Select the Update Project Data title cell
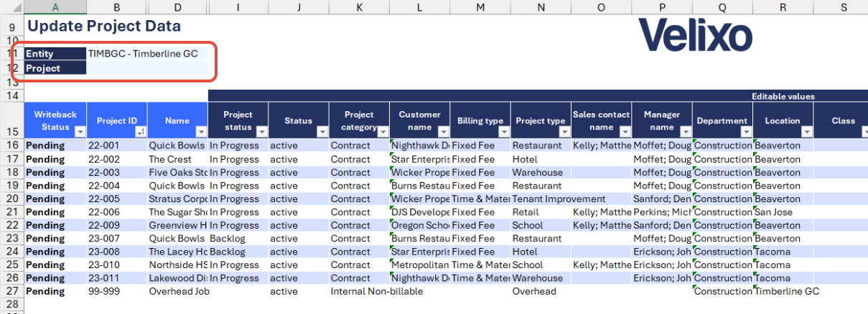 pyautogui.click(x=103, y=27)
